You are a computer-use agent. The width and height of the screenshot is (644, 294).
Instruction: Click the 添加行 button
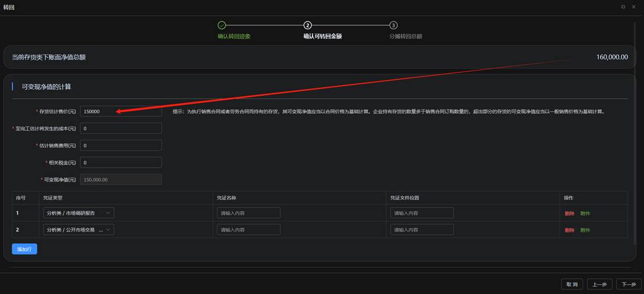(24, 249)
